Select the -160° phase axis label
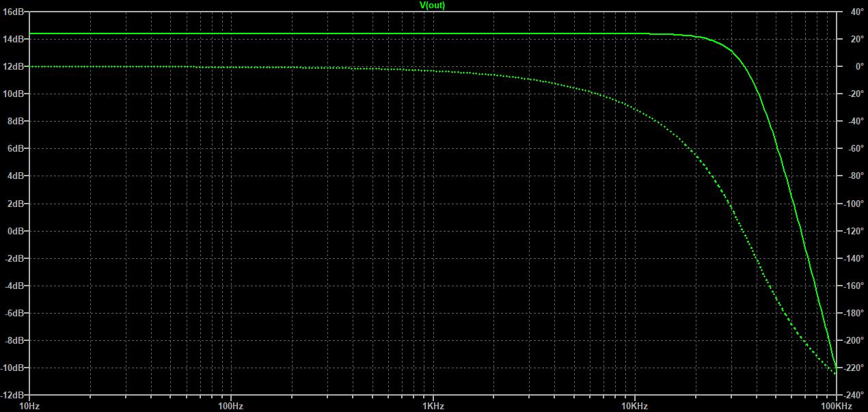 click(x=854, y=286)
